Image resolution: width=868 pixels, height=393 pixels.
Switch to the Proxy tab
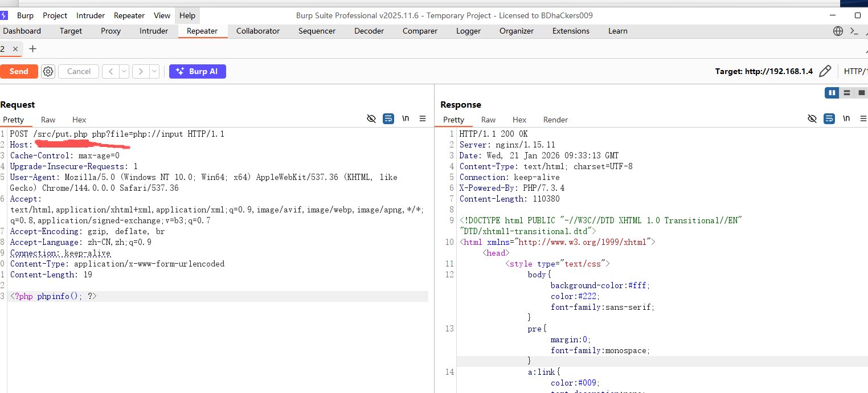point(110,31)
